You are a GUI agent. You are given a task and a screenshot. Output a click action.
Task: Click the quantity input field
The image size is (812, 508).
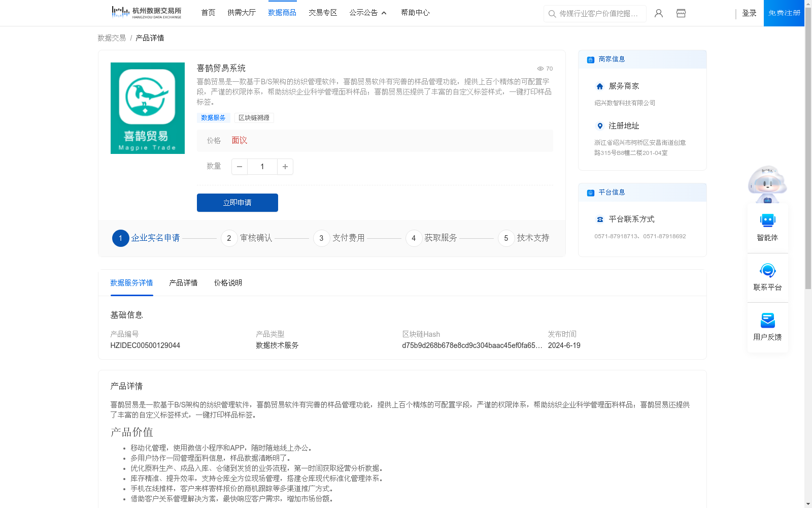262,167
